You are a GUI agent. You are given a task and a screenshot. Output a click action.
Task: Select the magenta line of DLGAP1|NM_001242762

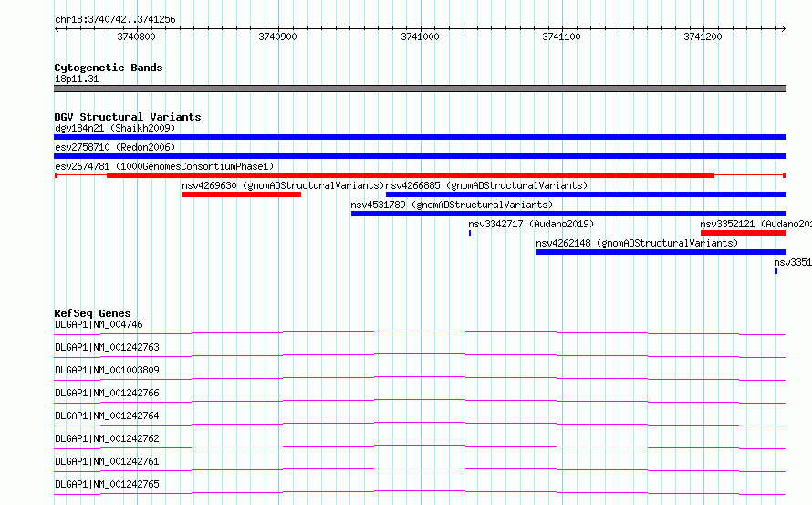(x=420, y=447)
